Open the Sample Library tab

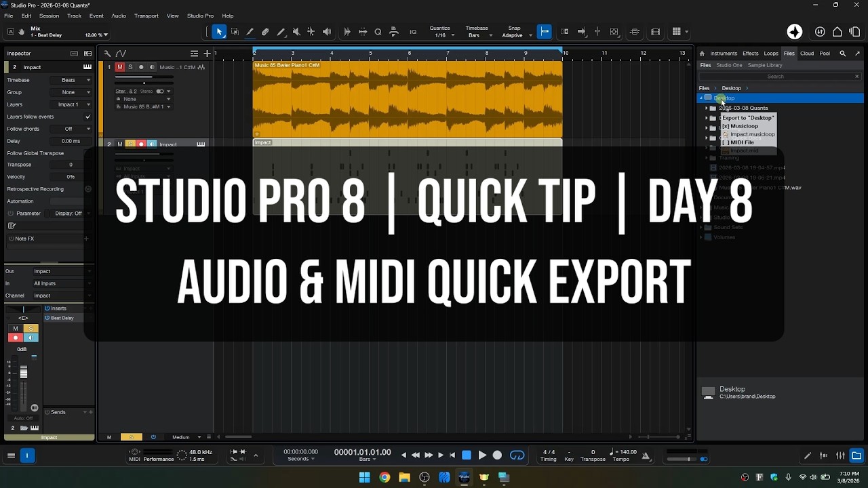click(765, 65)
